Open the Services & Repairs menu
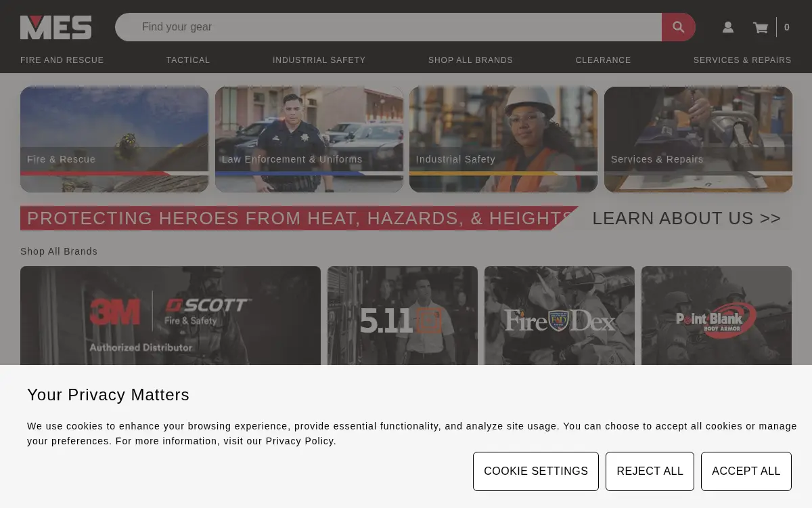This screenshot has height=508, width=812. click(x=742, y=60)
